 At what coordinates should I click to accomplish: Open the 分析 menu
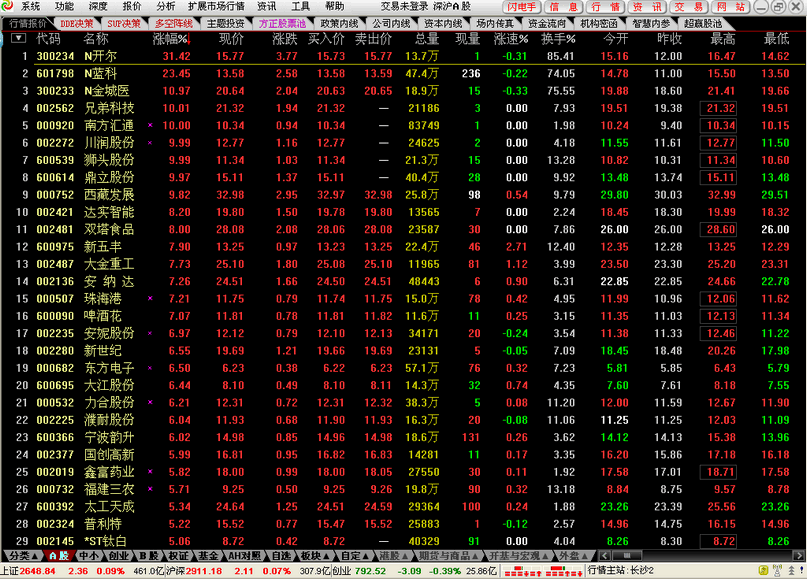pos(166,6)
